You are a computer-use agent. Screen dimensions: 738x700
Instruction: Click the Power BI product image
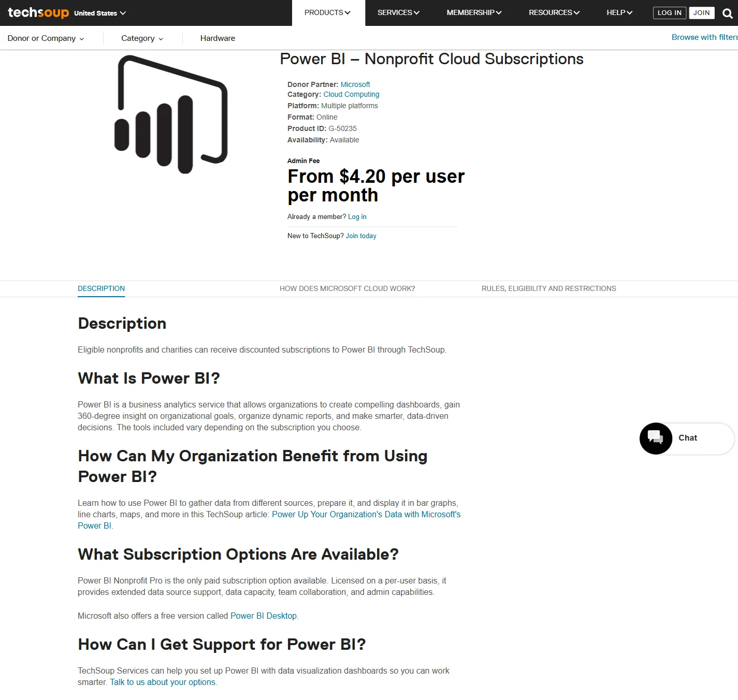click(x=171, y=114)
